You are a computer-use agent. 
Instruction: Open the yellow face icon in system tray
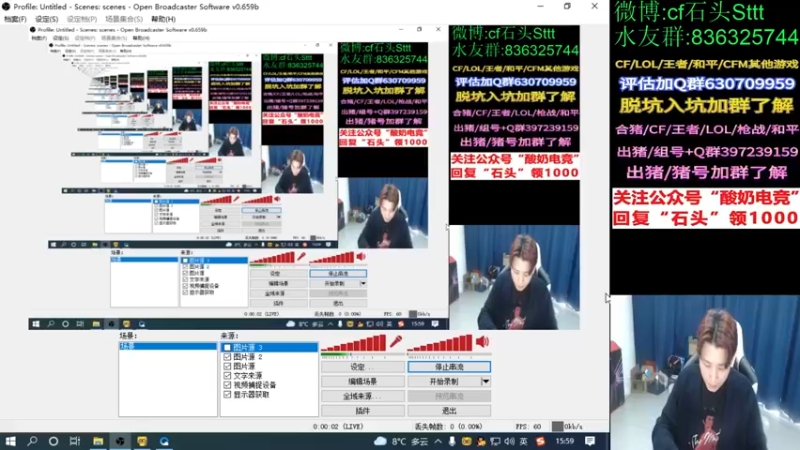[466, 441]
